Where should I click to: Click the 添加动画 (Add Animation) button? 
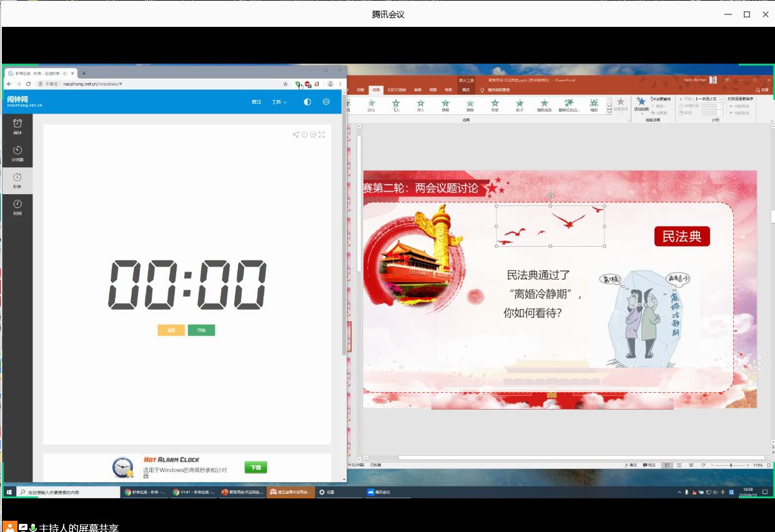click(x=641, y=105)
